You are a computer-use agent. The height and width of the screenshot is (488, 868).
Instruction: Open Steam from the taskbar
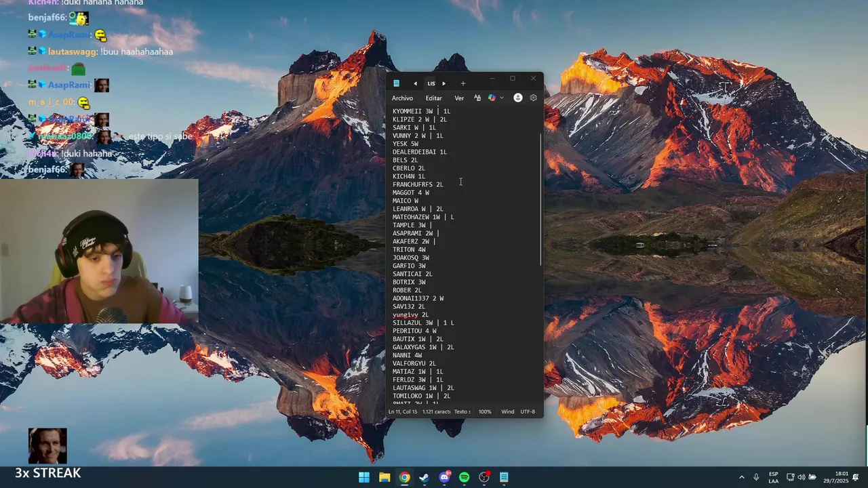[x=424, y=477]
